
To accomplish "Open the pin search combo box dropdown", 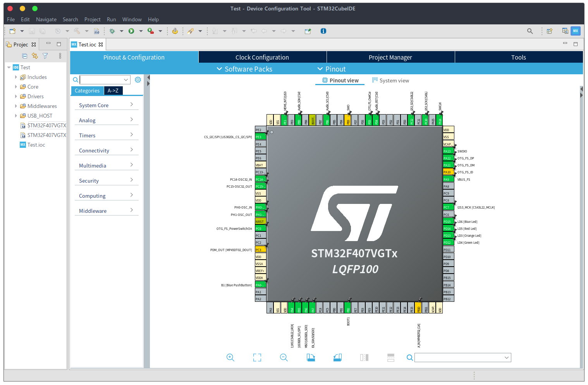I will pos(507,358).
